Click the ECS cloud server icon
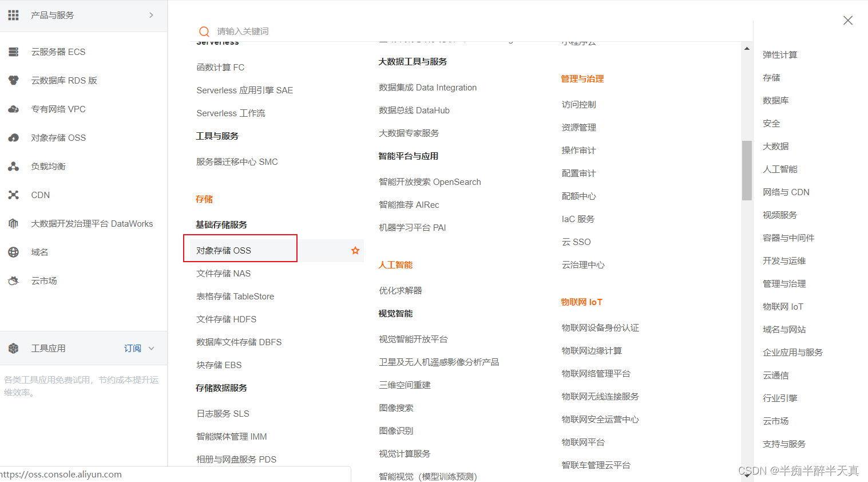Image resolution: width=868 pixels, height=482 pixels. (13, 52)
